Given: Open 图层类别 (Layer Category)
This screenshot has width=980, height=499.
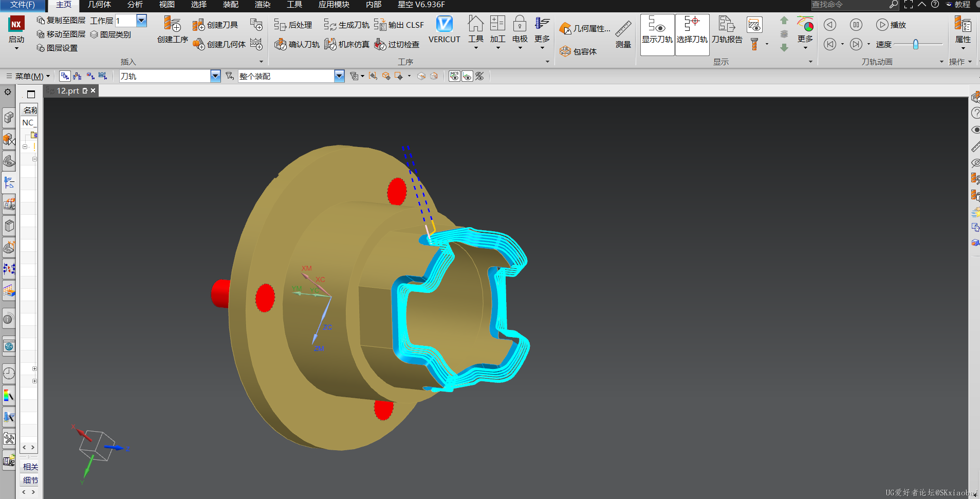Looking at the screenshot, I should pyautogui.click(x=110, y=34).
